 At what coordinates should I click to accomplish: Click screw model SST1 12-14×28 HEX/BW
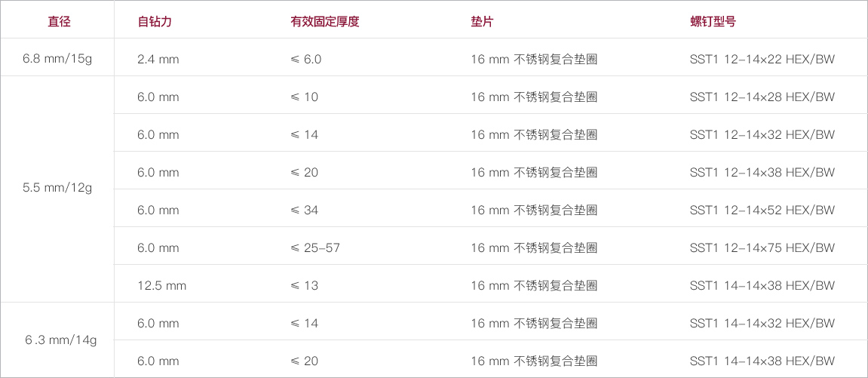tap(762, 97)
